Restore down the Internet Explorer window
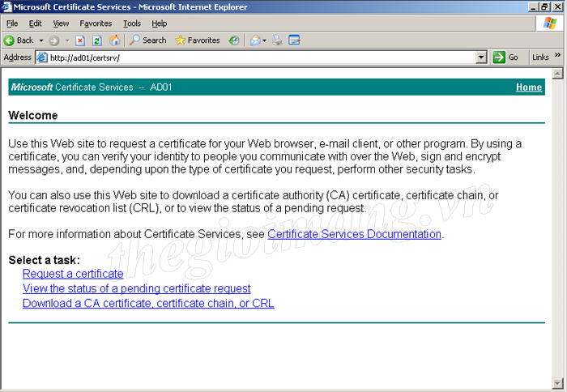The image size is (567, 392). [x=545, y=6]
